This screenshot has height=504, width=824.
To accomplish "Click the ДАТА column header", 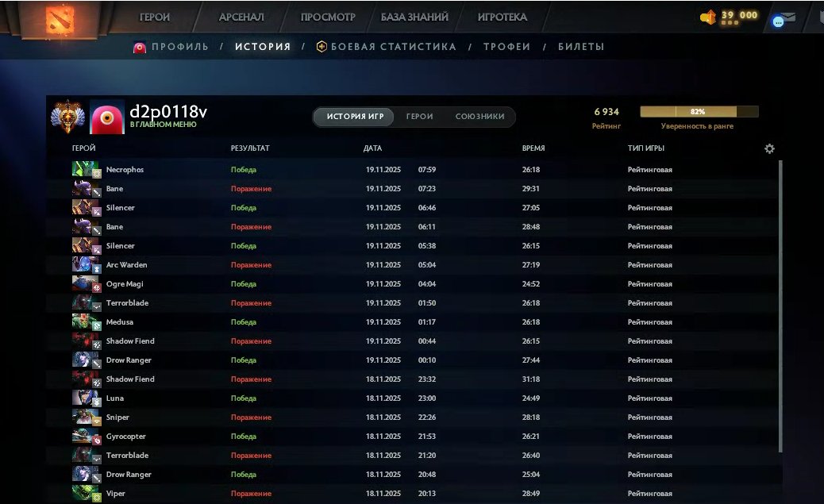I will coord(373,148).
